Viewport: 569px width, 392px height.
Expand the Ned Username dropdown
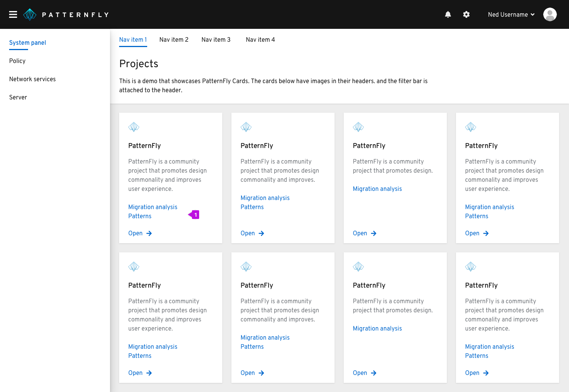[x=511, y=14]
